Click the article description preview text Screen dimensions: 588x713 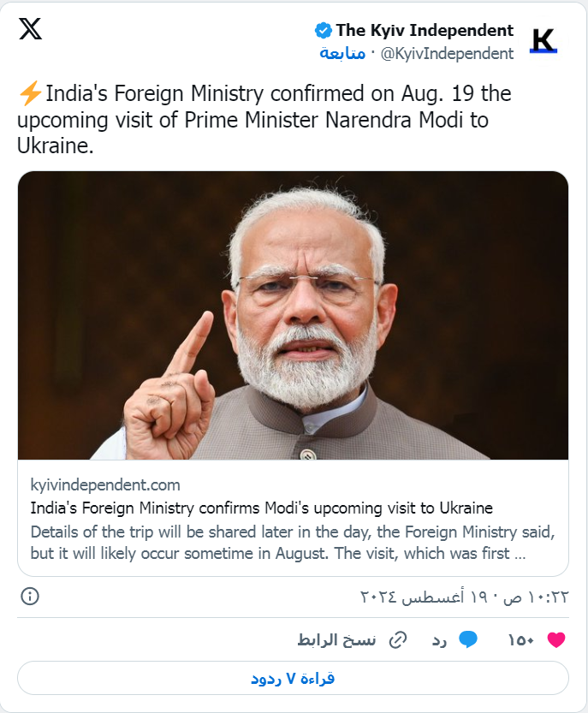293,542
